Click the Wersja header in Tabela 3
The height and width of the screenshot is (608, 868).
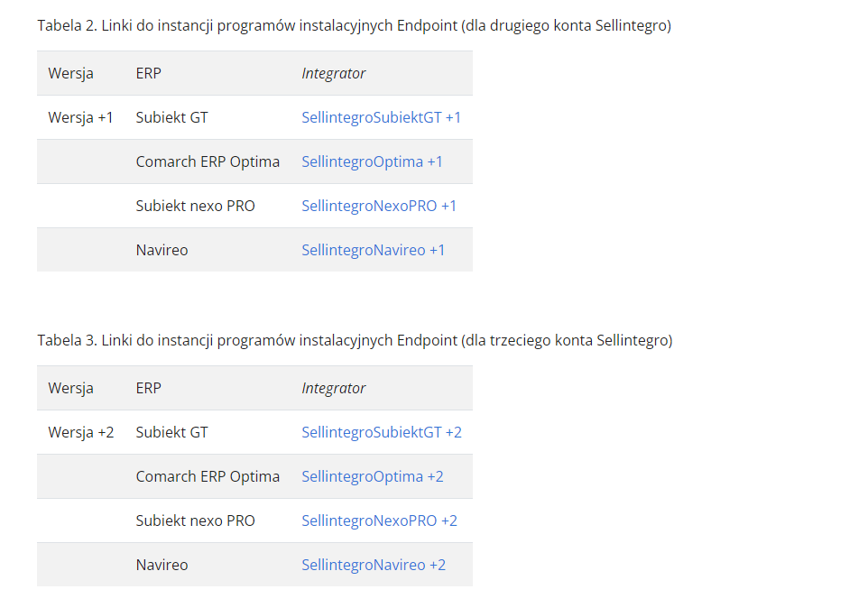click(x=71, y=388)
